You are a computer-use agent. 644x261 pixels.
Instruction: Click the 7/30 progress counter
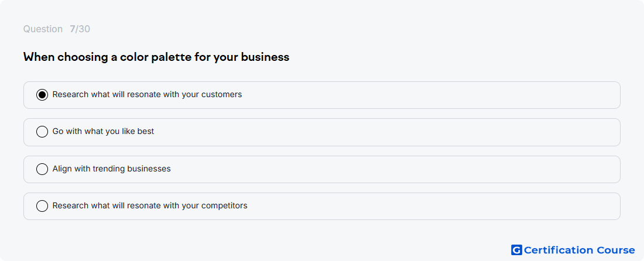tap(80, 29)
